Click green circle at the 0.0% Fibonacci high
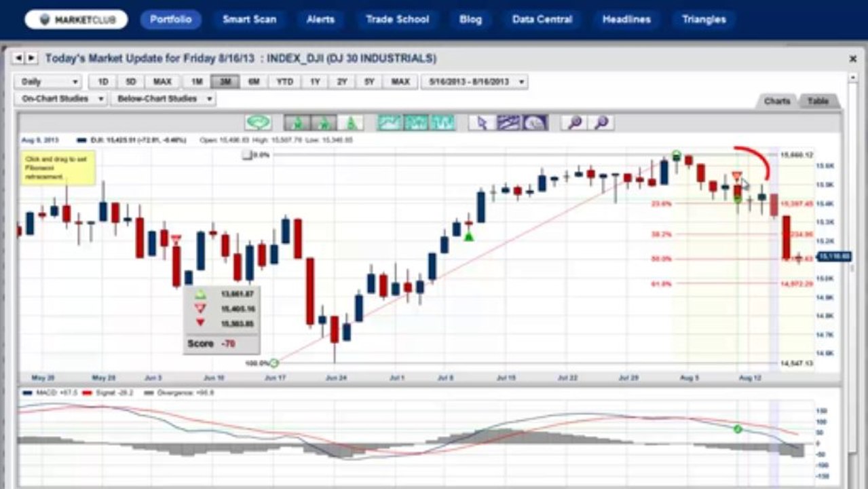The height and width of the screenshot is (489, 868). pyautogui.click(x=676, y=155)
